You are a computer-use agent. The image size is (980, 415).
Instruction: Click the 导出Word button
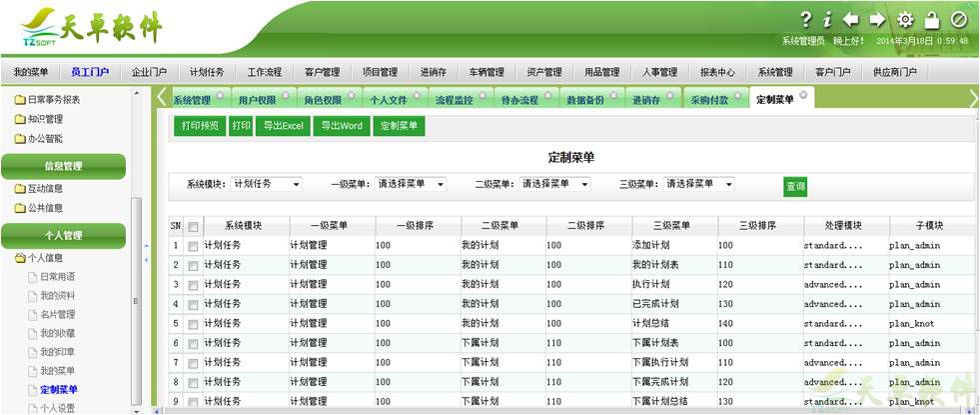342,126
